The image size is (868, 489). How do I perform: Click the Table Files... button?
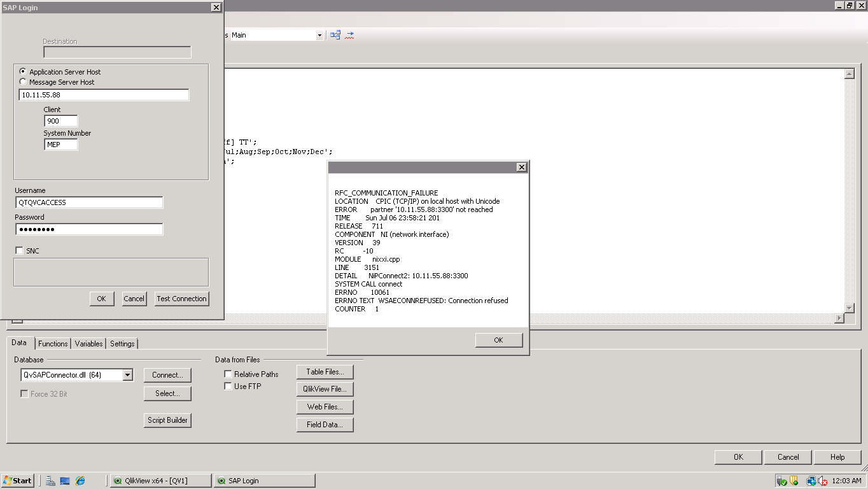coord(325,372)
